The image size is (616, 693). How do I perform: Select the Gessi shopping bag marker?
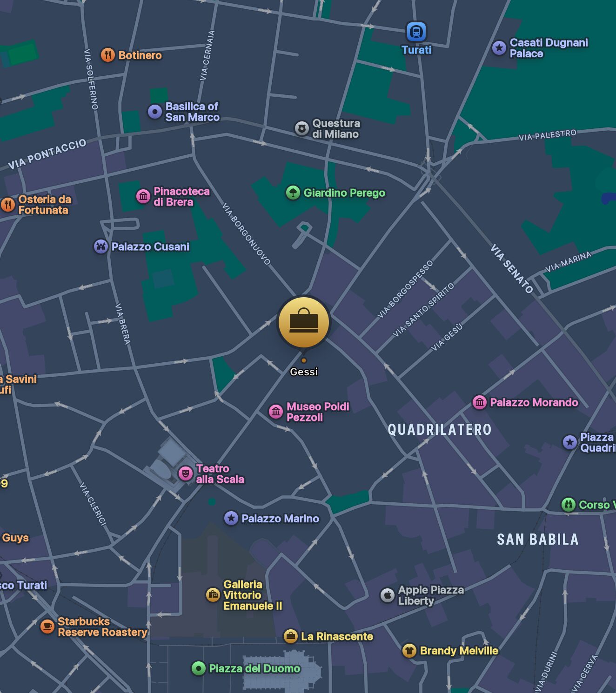303,321
